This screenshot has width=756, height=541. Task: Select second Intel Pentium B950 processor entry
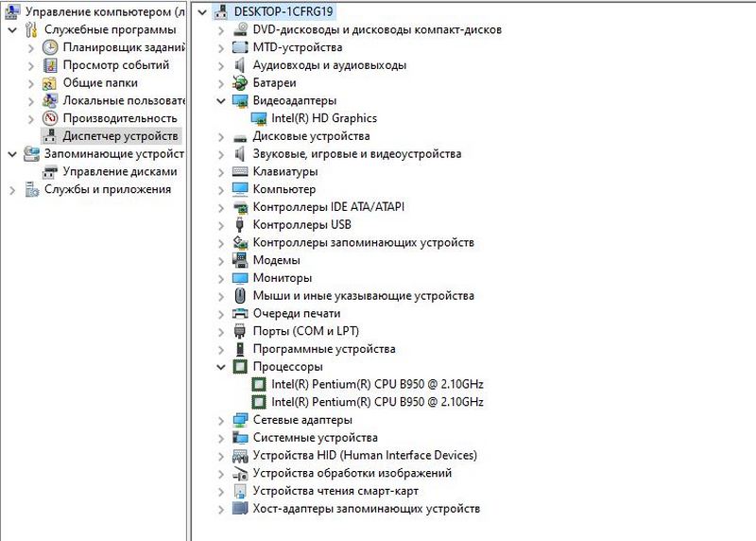[x=377, y=402]
